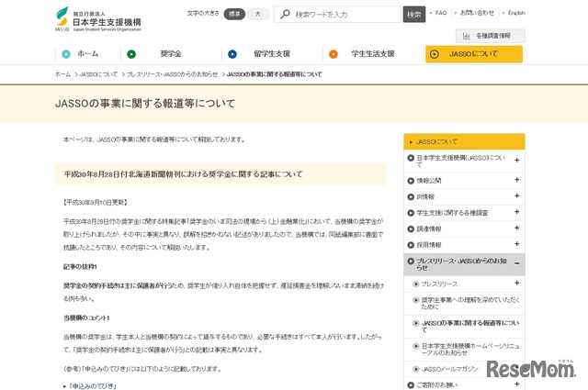This screenshot has width=588, height=390.
Task: Switch font size to 大
Action: 258,14
